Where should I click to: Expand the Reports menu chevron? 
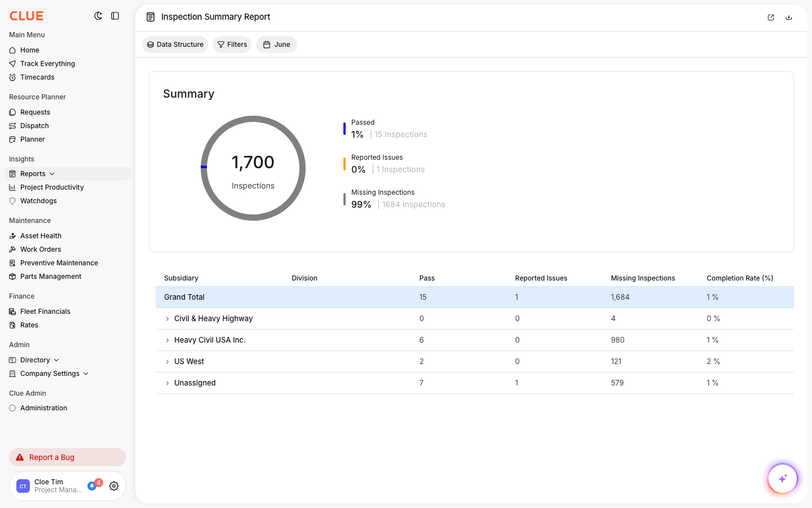coord(52,174)
